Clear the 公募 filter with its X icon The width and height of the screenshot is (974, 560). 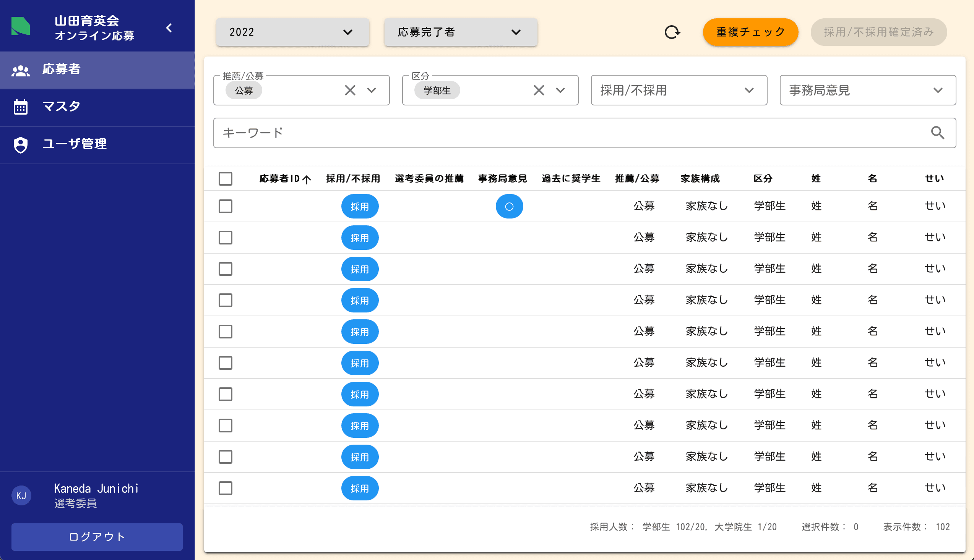pyautogui.click(x=349, y=90)
